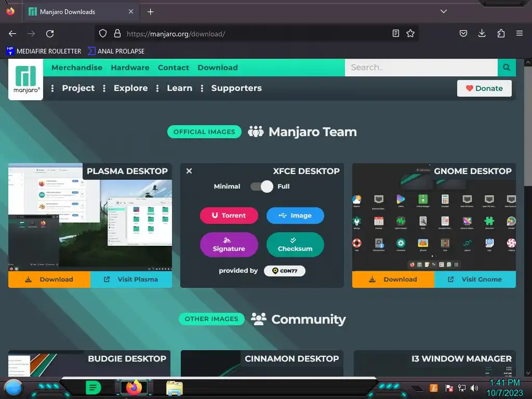The width and height of the screenshot is (532, 399).
Task: Follow the Visit Gnome link
Action: point(475,279)
